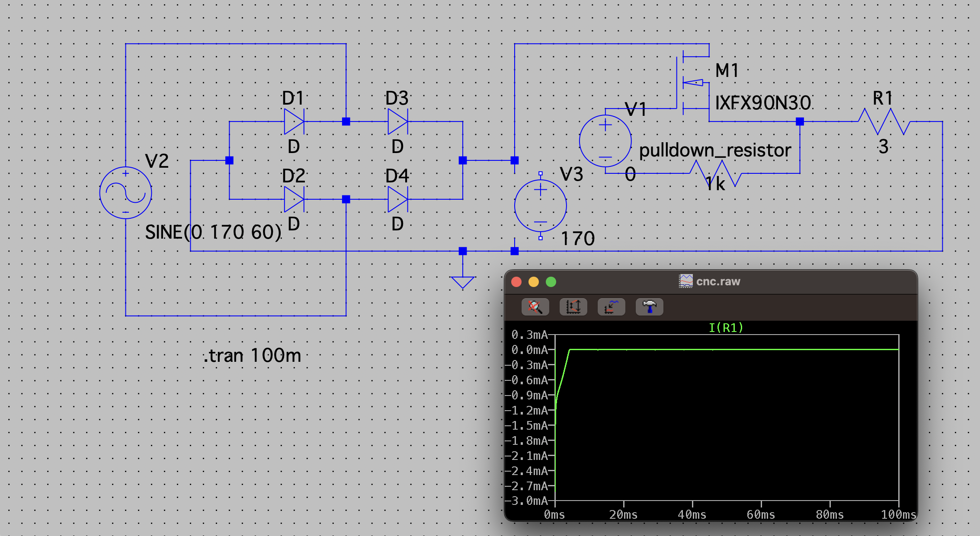The image size is (980, 536).
Task: Click the D3 reference label
Action: click(x=397, y=99)
